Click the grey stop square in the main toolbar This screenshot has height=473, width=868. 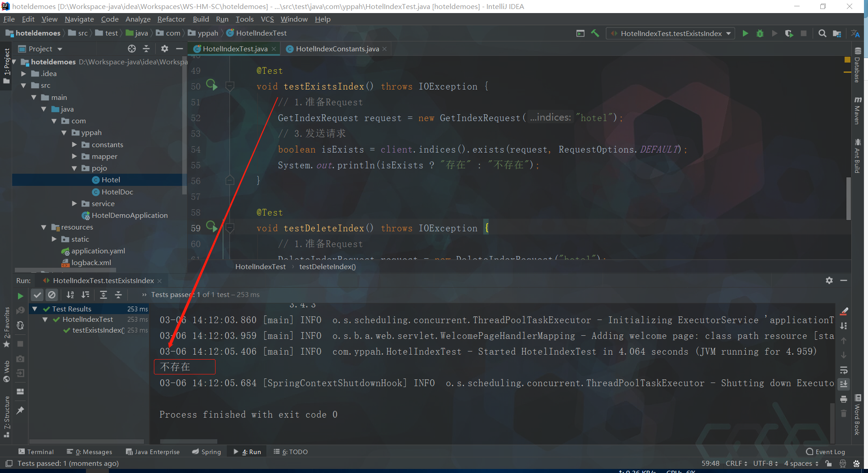click(x=804, y=33)
